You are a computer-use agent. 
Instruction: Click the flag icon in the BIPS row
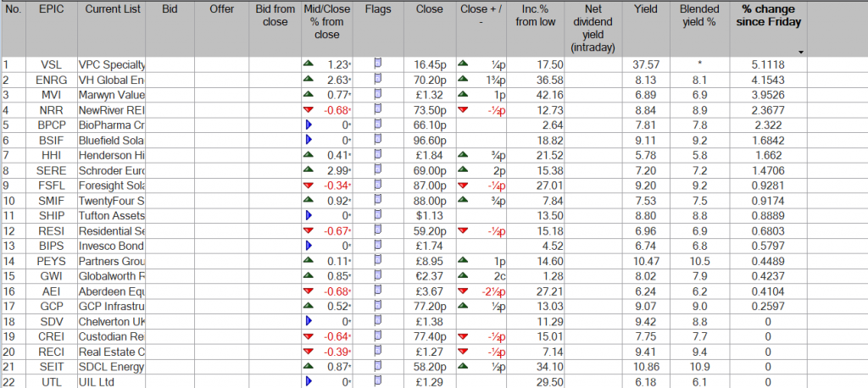(378, 244)
